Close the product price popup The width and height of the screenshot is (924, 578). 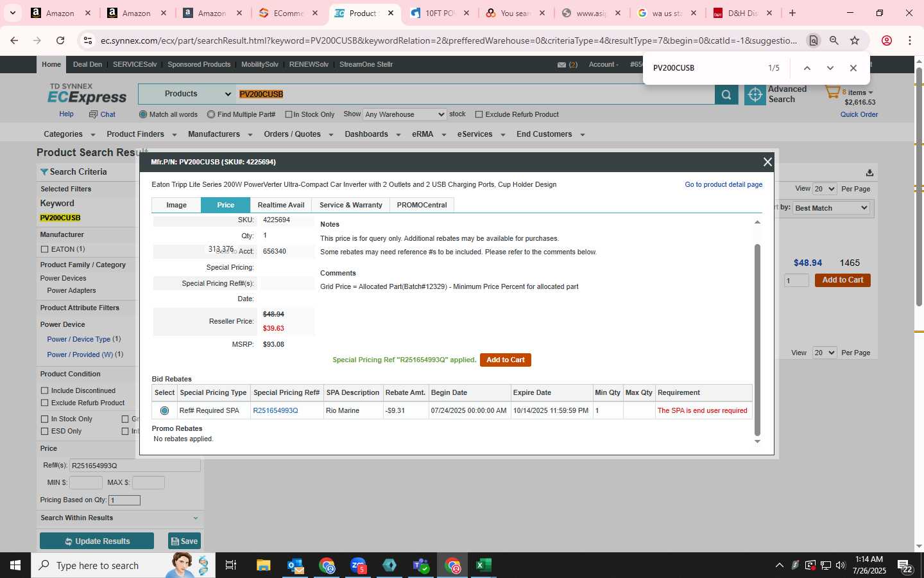coord(767,162)
